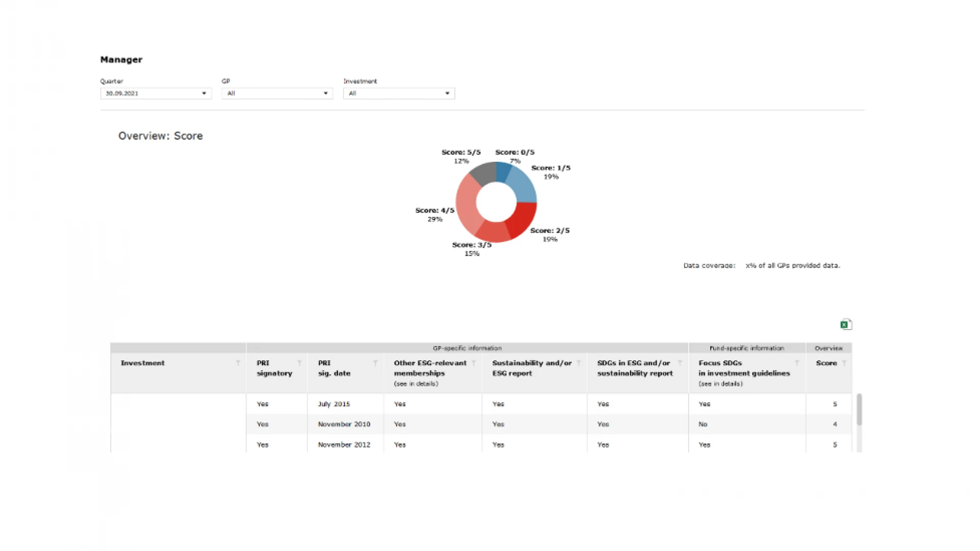Click the Focus SDGs column filter icon
The width and height of the screenshot is (980, 551).
797,363
